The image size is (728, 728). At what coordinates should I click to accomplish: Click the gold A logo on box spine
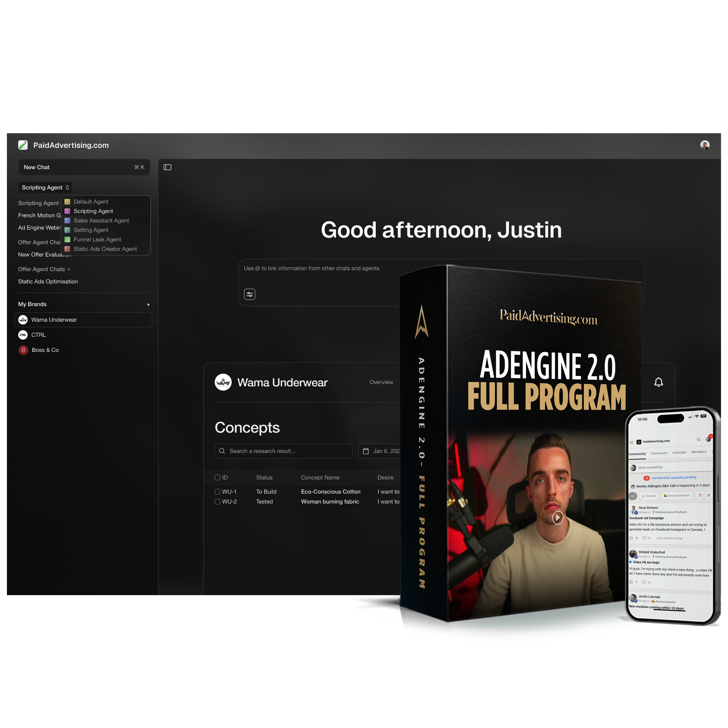tap(422, 321)
